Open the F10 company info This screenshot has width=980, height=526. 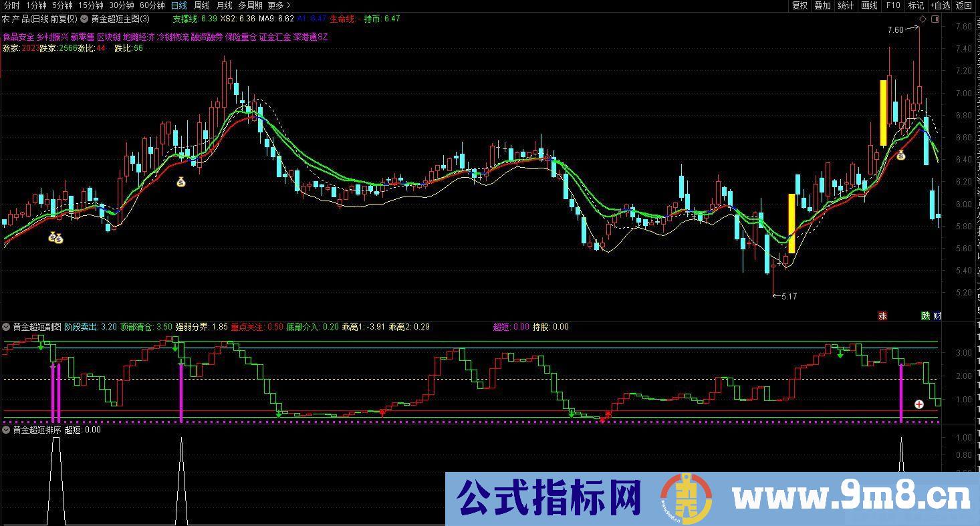coord(893,5)
